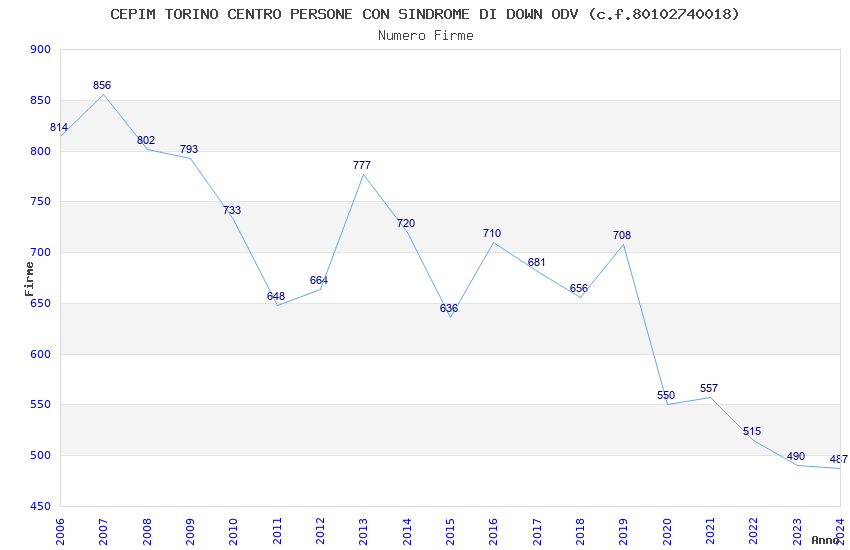Select the x-axis year 2010
Viewport: 850px width, 550px height.
(x=233, y=532)
